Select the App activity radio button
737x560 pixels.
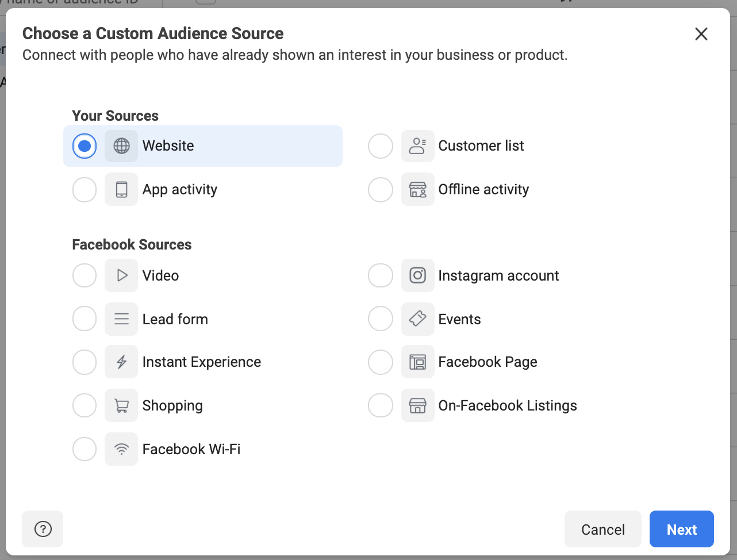click(x=85, y=190)
